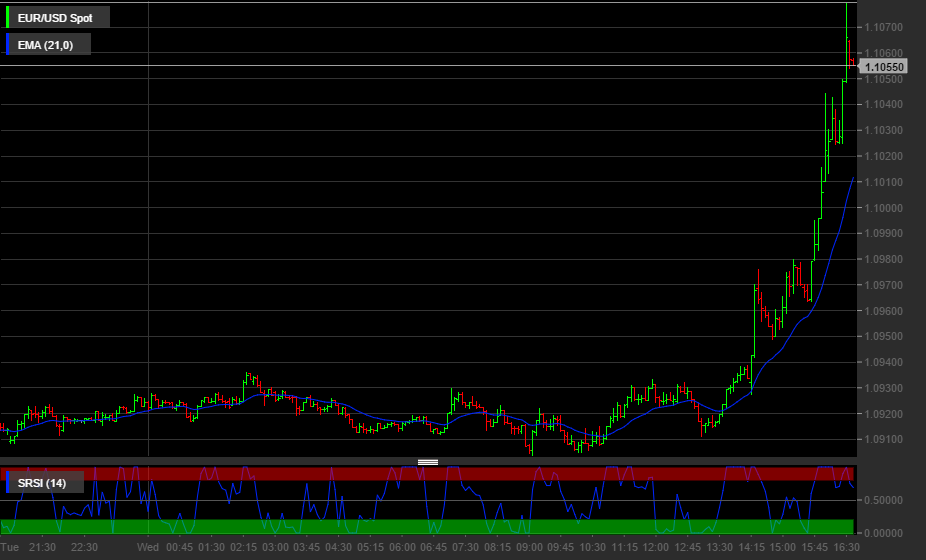Click the green EUR/USD Spot color marker
The height and width of the screenshot is (560, 926).
point(8,17)
